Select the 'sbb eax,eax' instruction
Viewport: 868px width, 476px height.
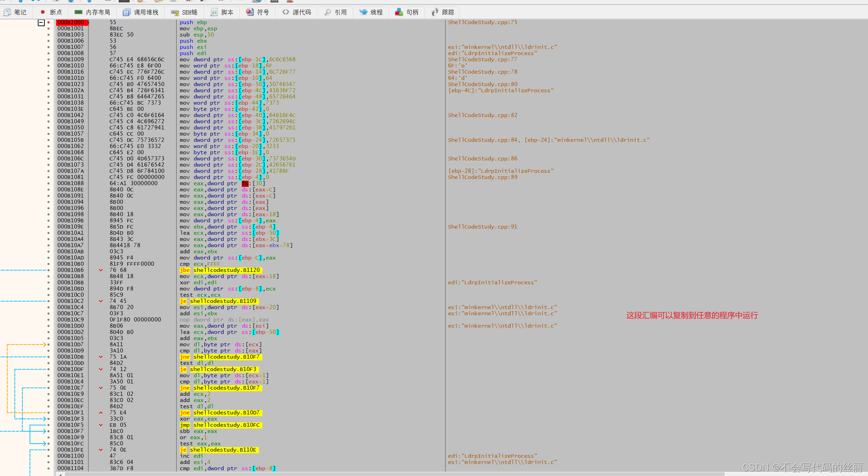(198, 431)
